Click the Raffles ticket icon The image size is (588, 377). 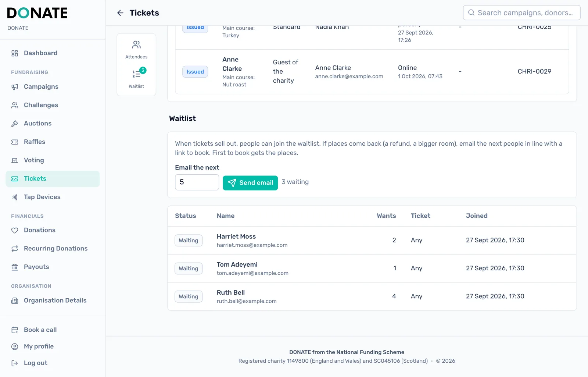pos(15,142)
